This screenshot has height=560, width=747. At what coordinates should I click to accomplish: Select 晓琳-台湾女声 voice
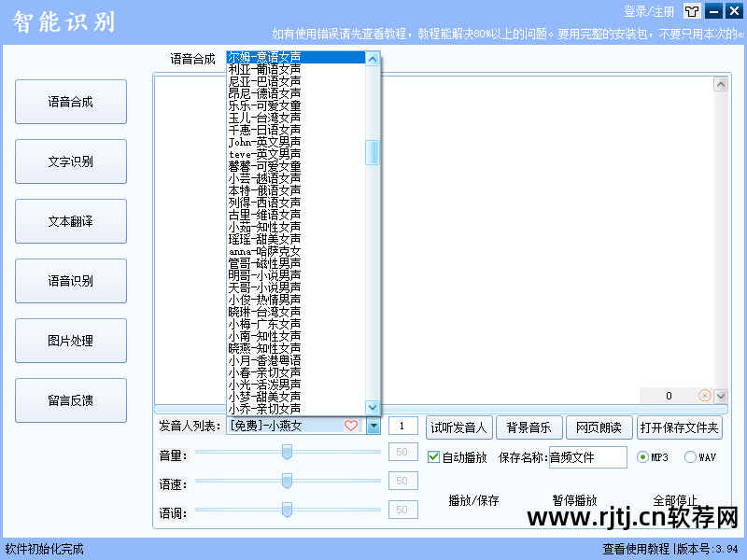click(x=296, y=313)
